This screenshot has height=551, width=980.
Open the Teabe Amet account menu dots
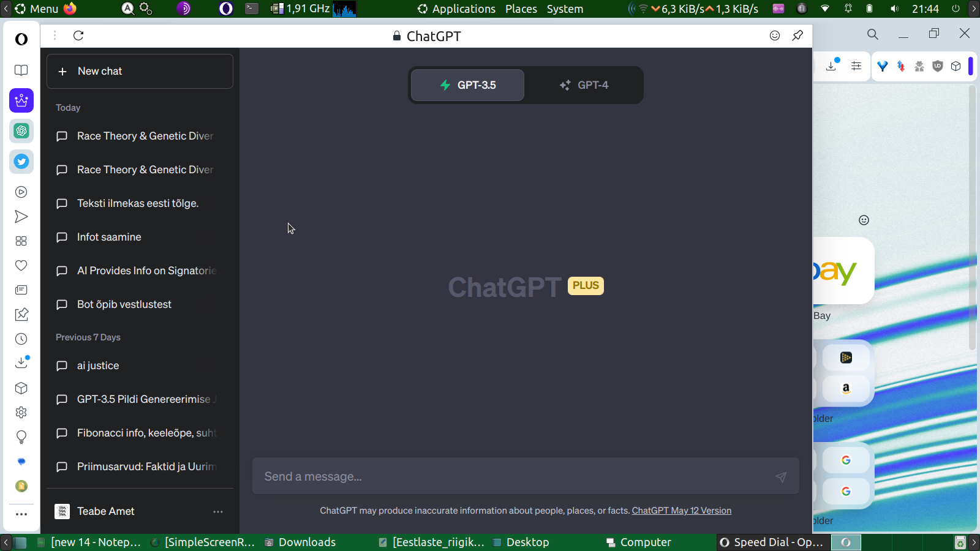(218, 511)
